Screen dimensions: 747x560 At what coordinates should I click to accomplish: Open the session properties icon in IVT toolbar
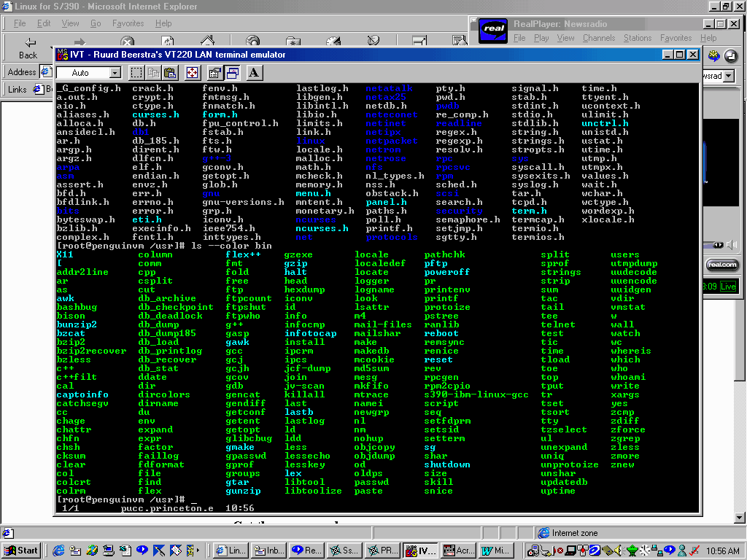215,72
